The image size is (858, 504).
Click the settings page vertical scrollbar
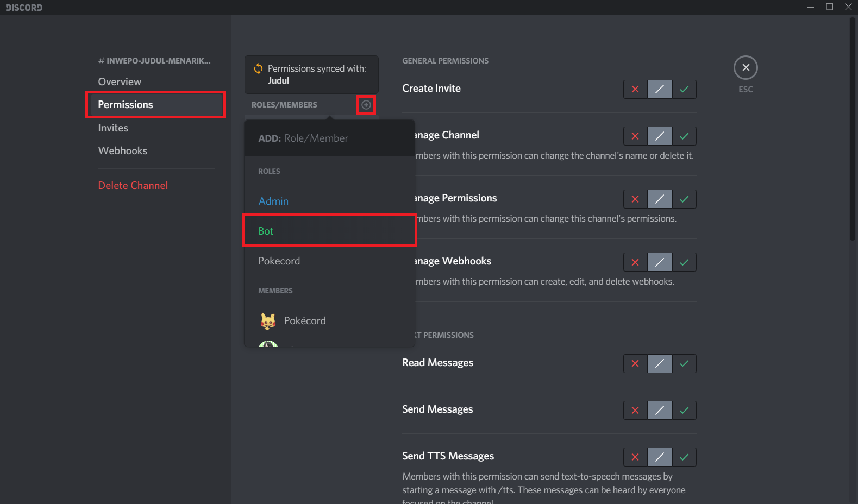coord(852,130)
